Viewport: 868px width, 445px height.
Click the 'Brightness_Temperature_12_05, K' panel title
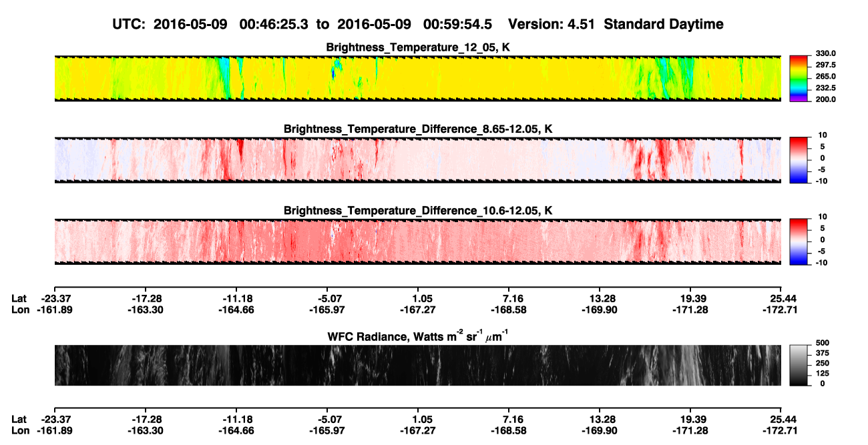coord(418,47)
